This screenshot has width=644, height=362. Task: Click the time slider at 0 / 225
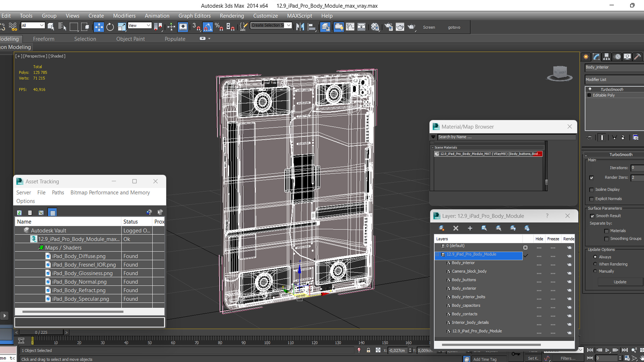click(41, 332)
